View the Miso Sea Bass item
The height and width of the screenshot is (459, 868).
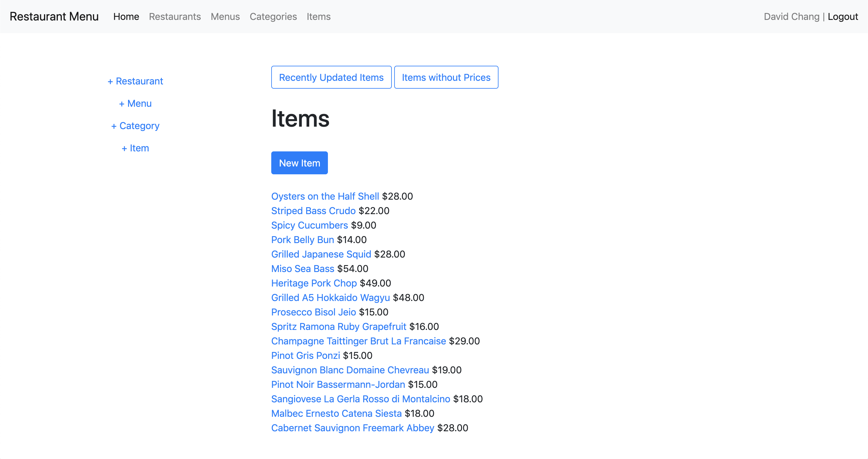click(302, 268)
